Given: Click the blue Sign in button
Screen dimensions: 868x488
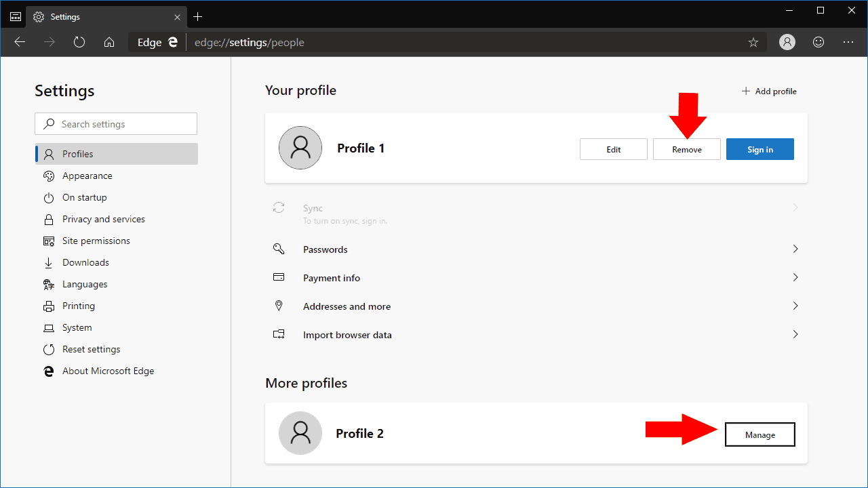Looking at the screenshot, I should pos(760,149).
